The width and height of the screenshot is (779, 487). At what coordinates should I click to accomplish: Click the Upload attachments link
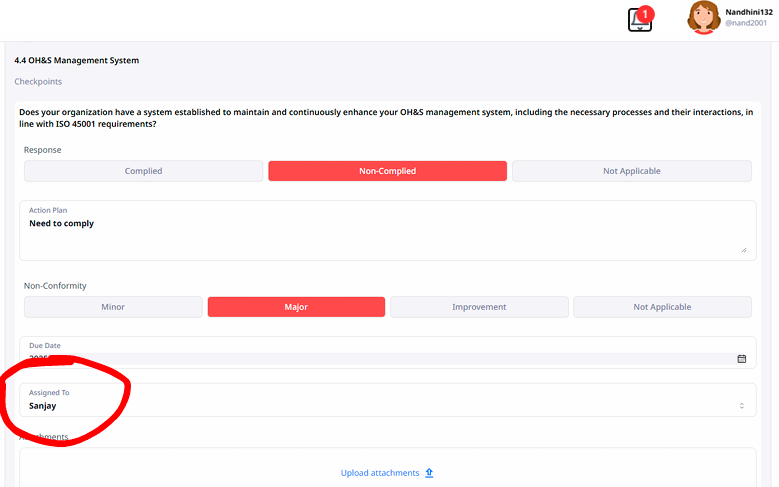tap(380, 473)
